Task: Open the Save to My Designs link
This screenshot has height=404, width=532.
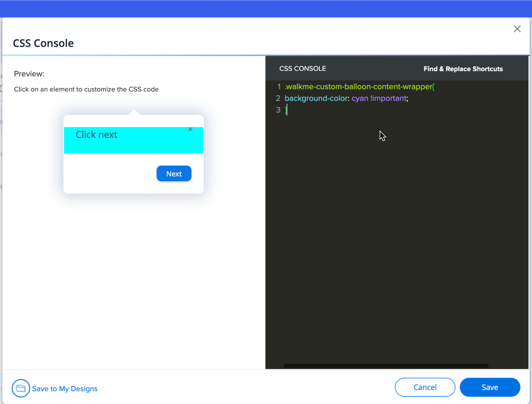Action: 65,389
